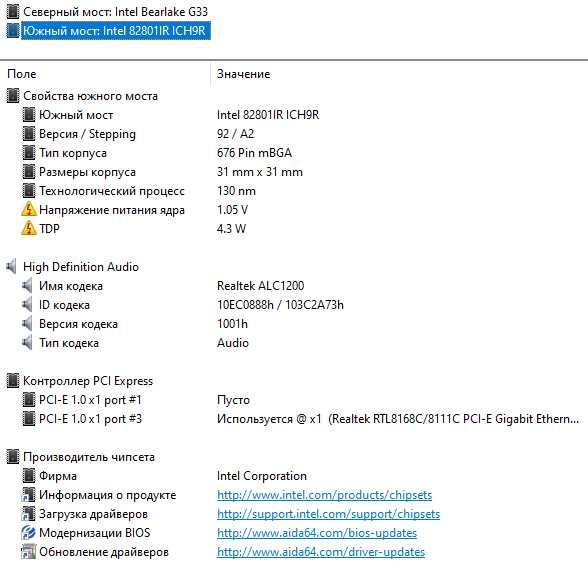Click the value 92 / A2
Viewport: 588px width, 570px height.
click(x=236, y=134)
